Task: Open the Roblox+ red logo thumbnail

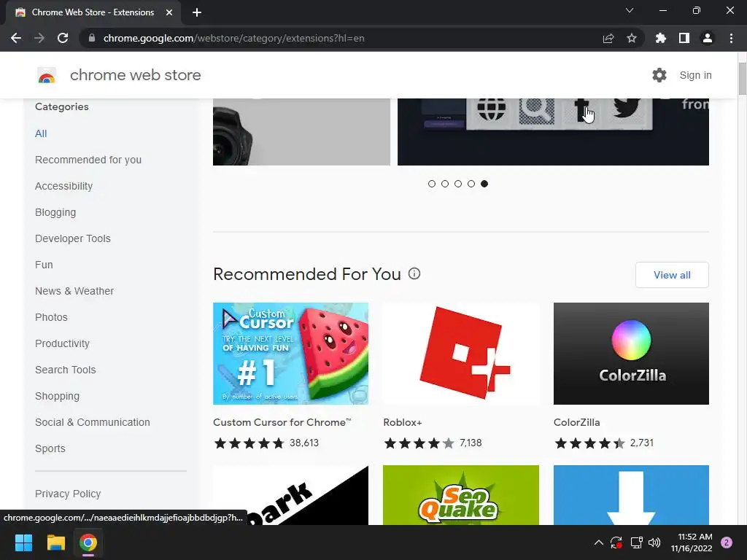Action: pyautogui.click(x=461, y=354)
